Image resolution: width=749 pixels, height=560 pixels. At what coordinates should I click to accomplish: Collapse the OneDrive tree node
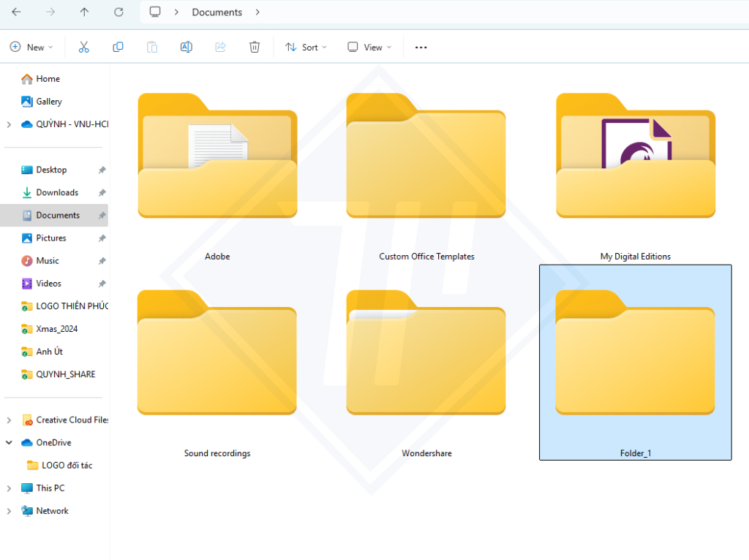[9, 443]
